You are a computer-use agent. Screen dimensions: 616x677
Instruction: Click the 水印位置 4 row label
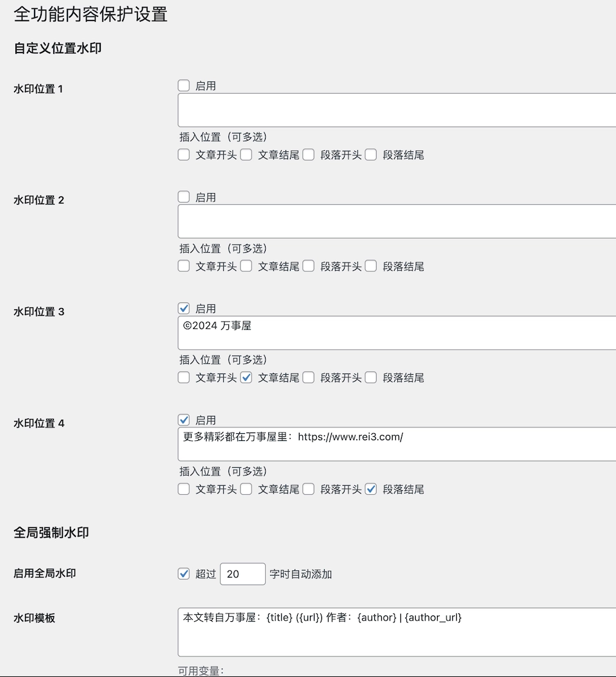(39, 423)
